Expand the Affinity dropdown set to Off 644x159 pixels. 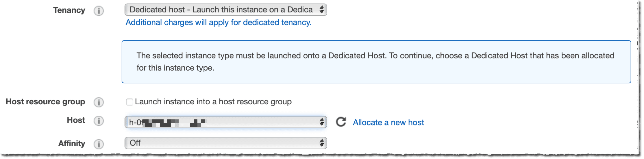click(x=226, y=143)
